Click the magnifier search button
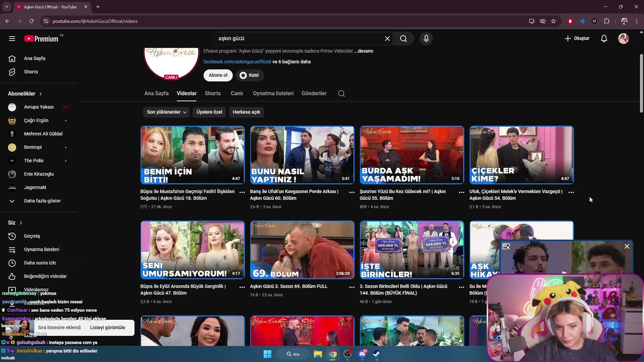 pos(404,39)
